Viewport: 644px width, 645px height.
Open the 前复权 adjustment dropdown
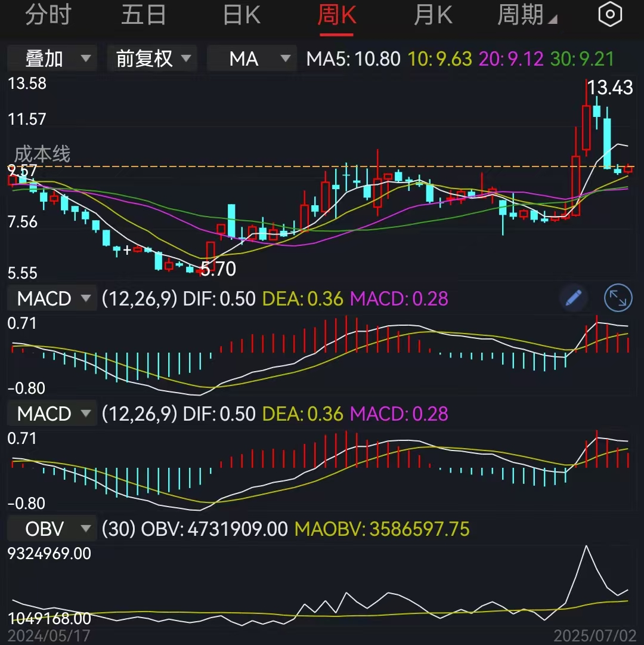tap(151, 58)
